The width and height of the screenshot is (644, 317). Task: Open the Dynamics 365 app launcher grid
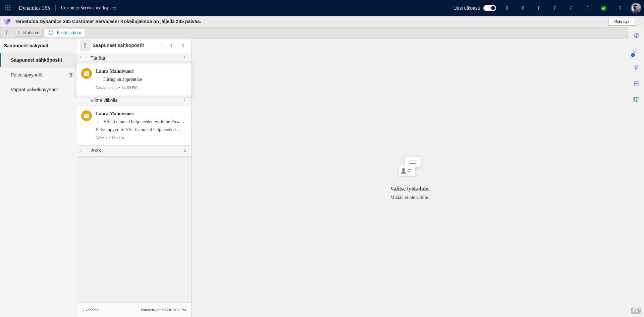pos(8,8)
